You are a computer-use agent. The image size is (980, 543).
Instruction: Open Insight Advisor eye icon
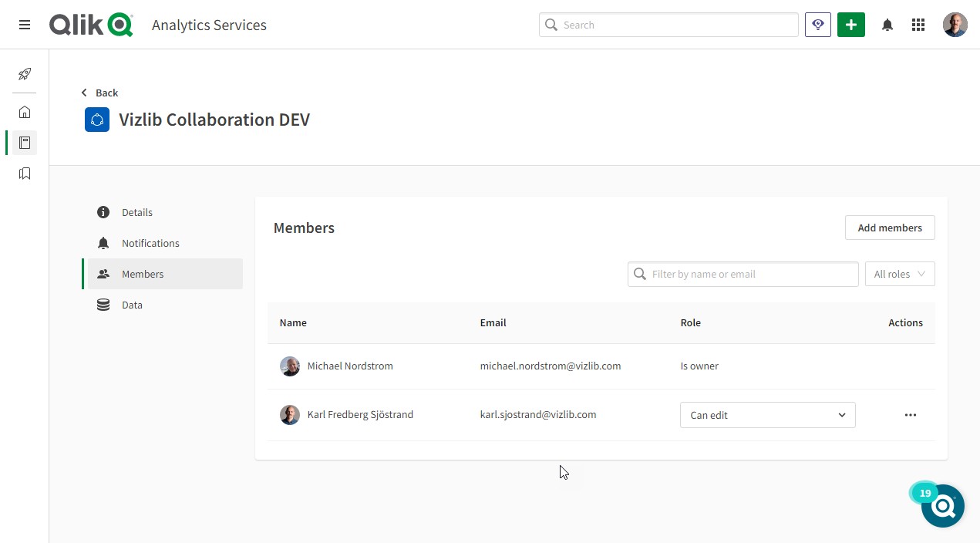click(818, 25)
